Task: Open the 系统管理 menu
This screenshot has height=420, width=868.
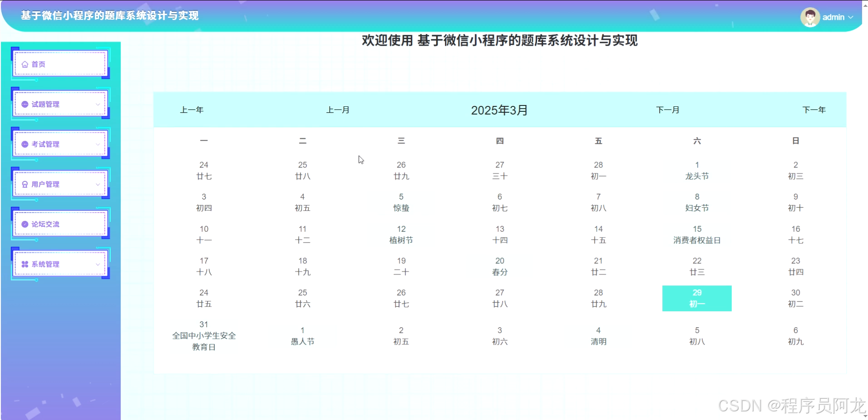Action: point(61,264)
